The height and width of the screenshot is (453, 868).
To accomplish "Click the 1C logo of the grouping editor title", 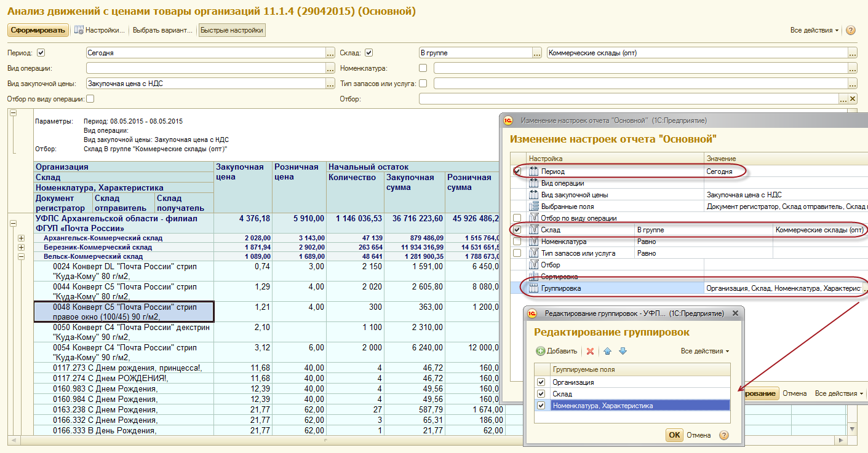I will pyautogui.click(x=532, y=313).
